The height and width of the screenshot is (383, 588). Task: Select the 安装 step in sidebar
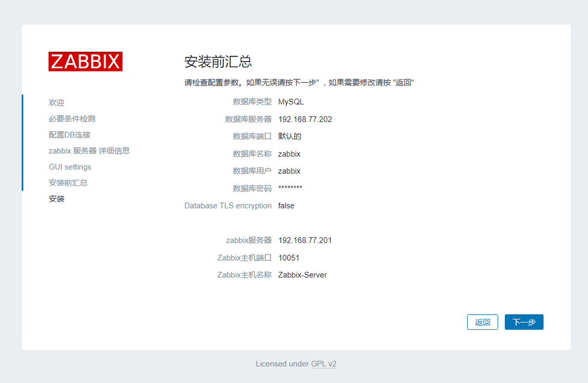coord(57,199)
